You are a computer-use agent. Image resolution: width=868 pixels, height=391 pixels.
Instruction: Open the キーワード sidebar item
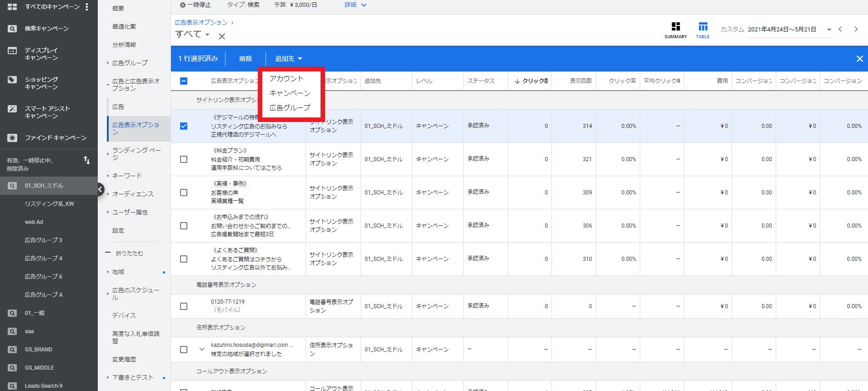(x=127, y=176)
